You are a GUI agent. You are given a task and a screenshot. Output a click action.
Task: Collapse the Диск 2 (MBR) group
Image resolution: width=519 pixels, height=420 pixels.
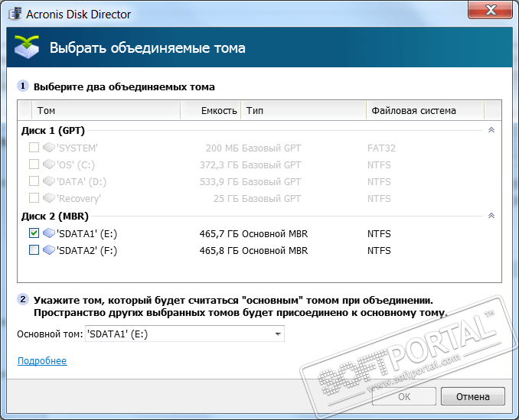coord(491,216)
